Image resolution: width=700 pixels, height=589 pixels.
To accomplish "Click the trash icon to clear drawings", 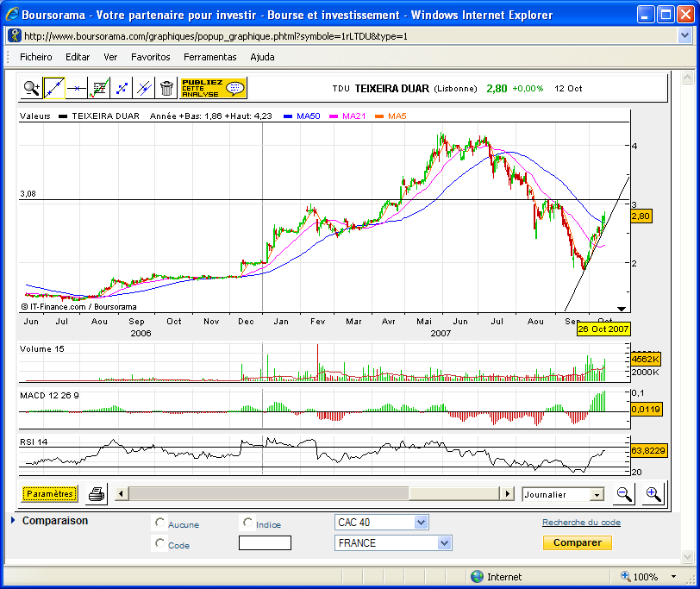I will pos(166,87).
